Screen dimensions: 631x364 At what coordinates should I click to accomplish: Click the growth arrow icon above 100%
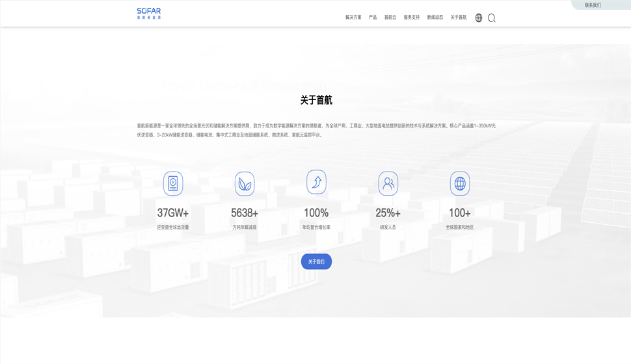pos(316,182)
